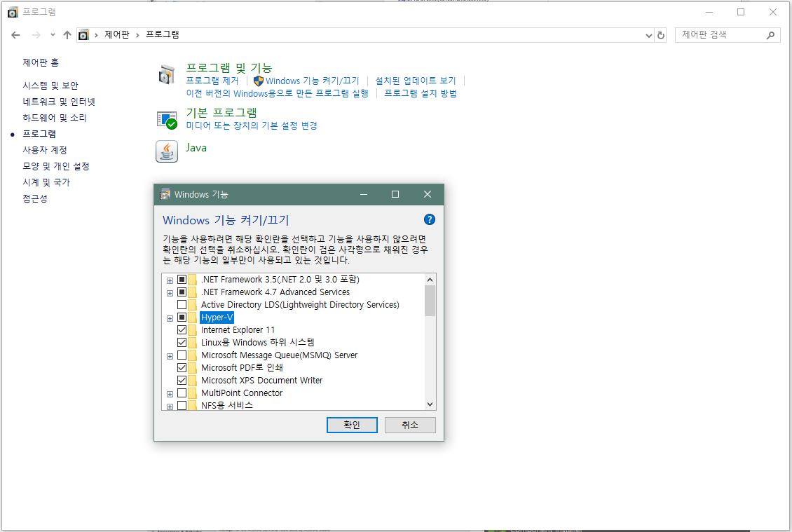Expand the NFS용 서비스 node
The width and height of the screenshot is (792, 532).
170,407
